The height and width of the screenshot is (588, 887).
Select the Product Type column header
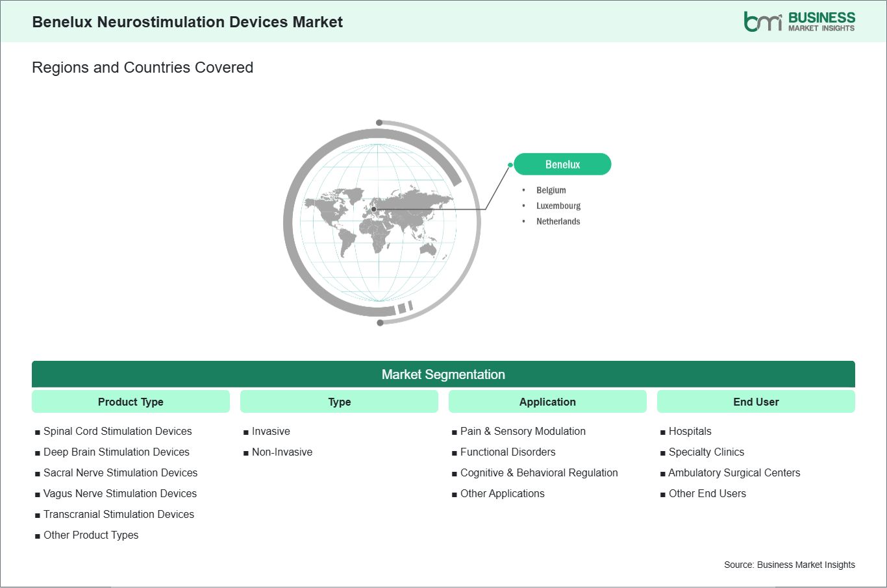(131, 402)
